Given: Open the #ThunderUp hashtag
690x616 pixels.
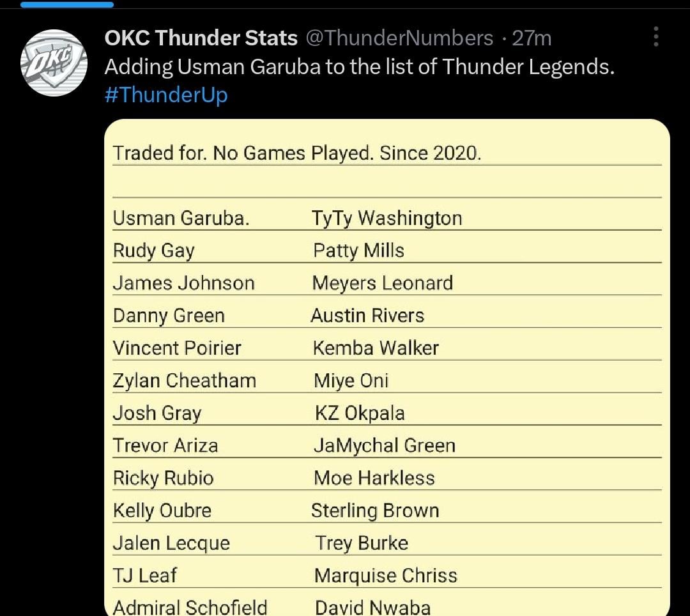Looking at the screenshot, I should (166, 95).
